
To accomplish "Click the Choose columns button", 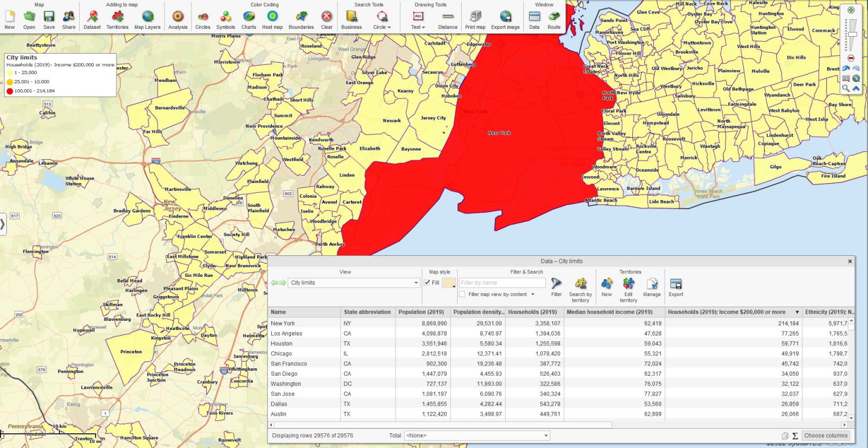I will coord(826,436).
